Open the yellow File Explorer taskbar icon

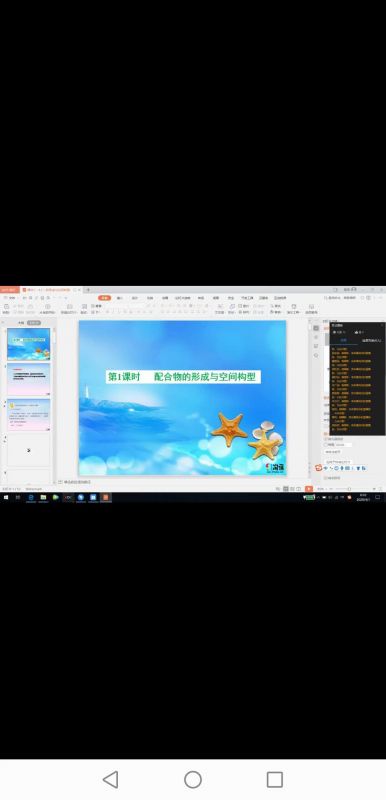(43, 497)
